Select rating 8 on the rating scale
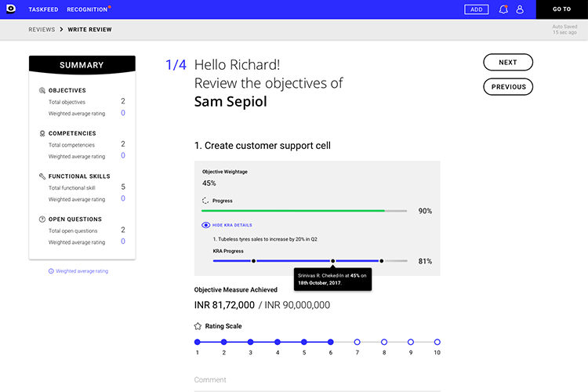 pyautogui.click(x=384, y=342)
